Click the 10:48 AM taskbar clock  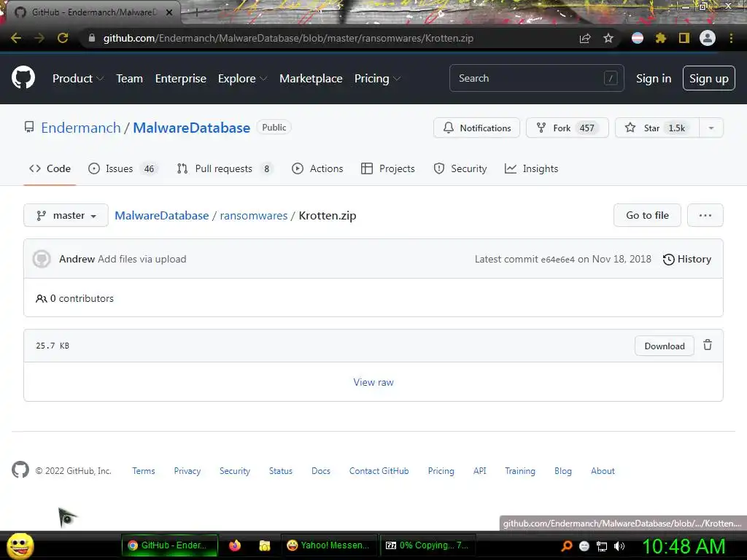[684, 546]
